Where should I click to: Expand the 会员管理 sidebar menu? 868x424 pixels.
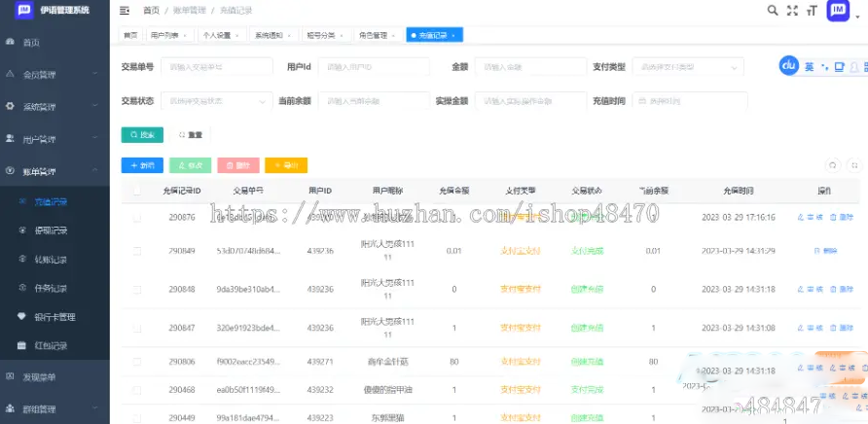(54, 75)
